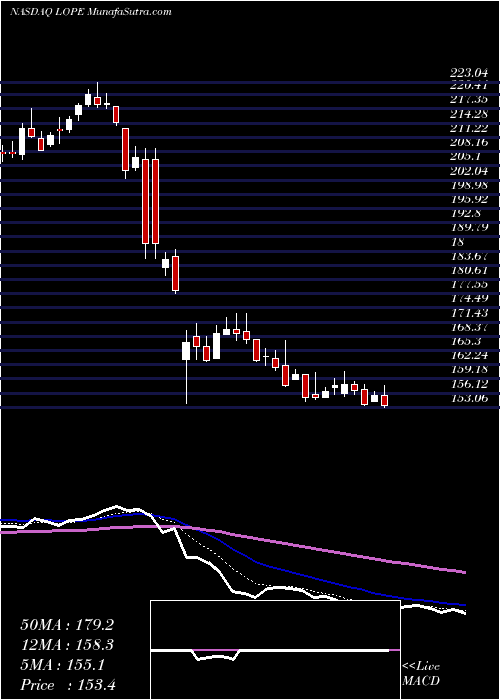500x700 pixels.
Task: Click the 202.04 price axis label
Action: tap(469, 171)
